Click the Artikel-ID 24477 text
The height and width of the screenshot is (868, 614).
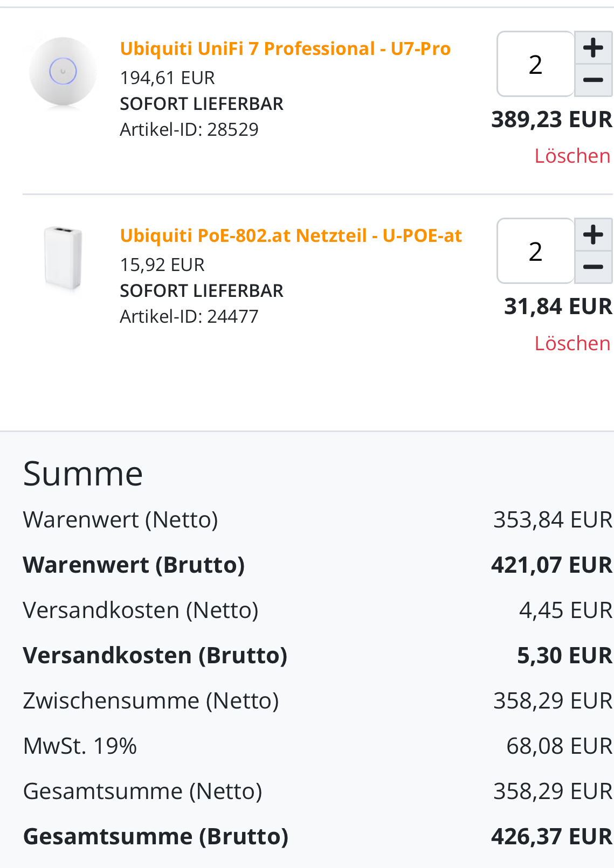click(189, 317)
